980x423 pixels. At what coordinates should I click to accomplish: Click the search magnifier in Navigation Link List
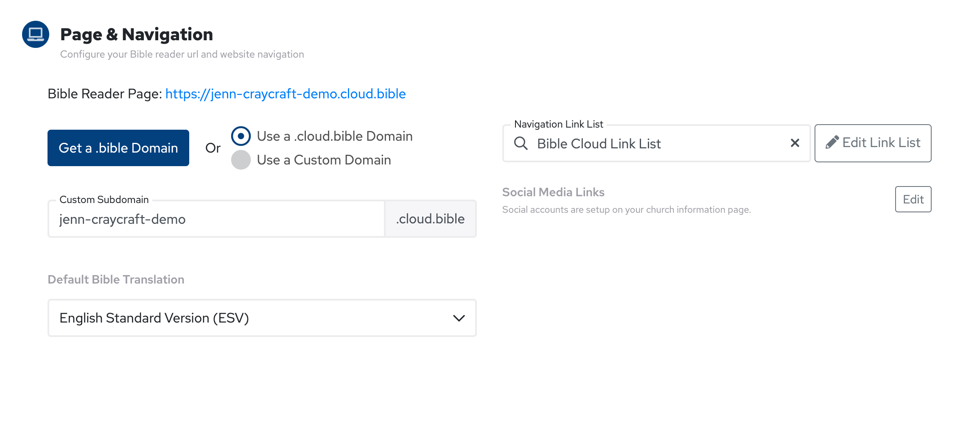tap(521, 143)
